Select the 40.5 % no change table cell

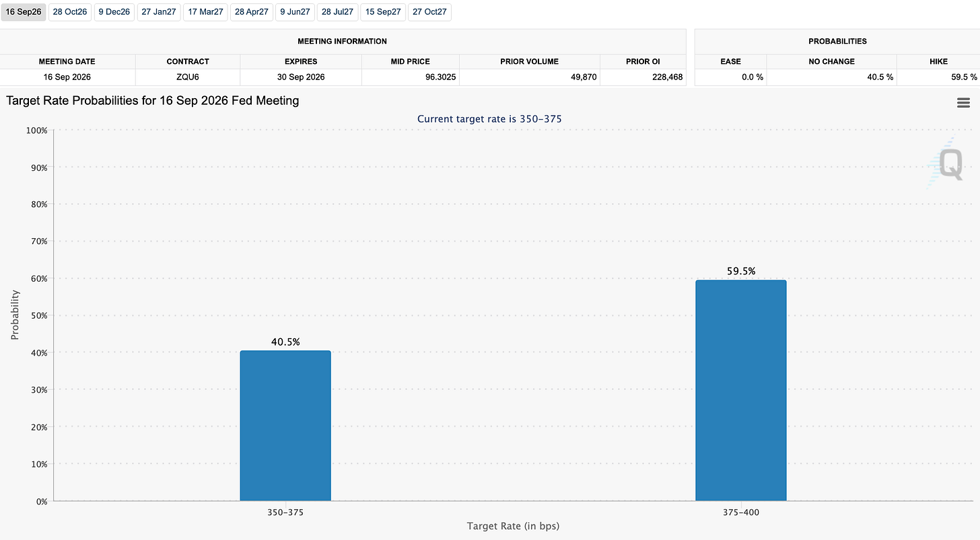(832, 77)
